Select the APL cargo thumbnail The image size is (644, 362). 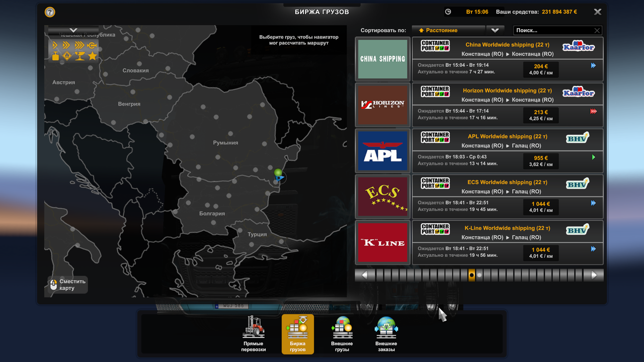pos(383,150)
